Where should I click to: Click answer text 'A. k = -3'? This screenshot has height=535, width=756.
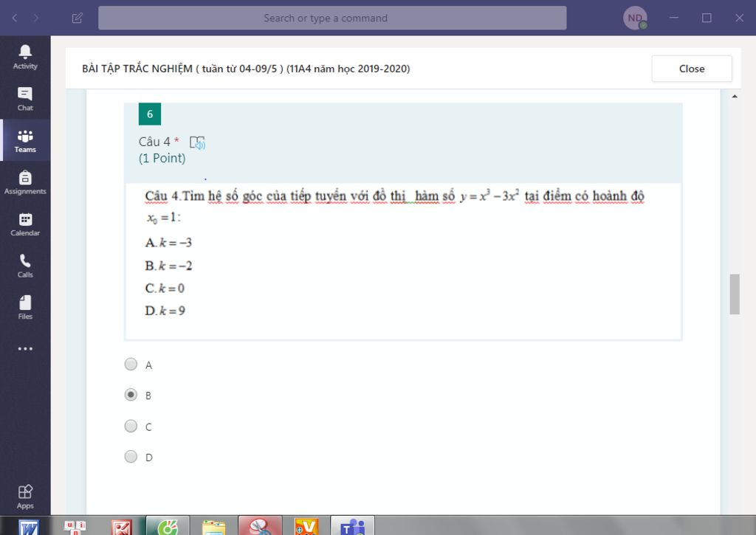pos(168,243)
